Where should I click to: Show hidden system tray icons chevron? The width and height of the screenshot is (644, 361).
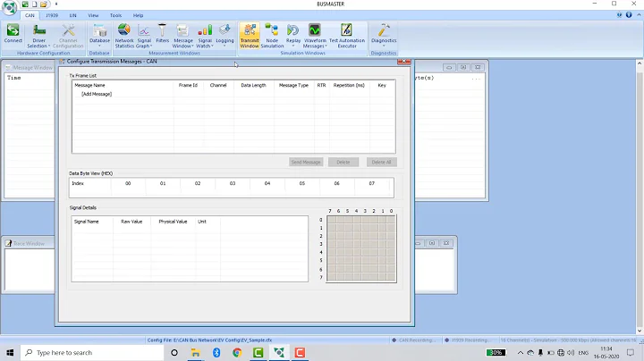[520, 353]
